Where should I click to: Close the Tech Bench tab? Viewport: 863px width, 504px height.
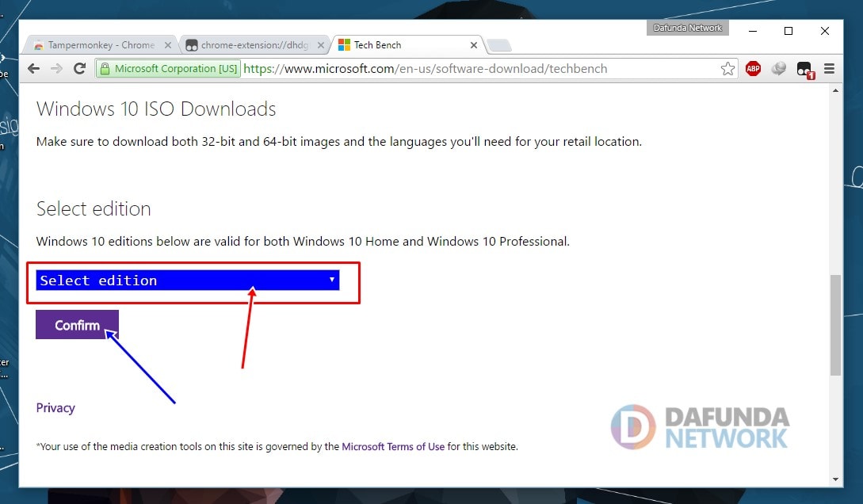coord(474,45)
